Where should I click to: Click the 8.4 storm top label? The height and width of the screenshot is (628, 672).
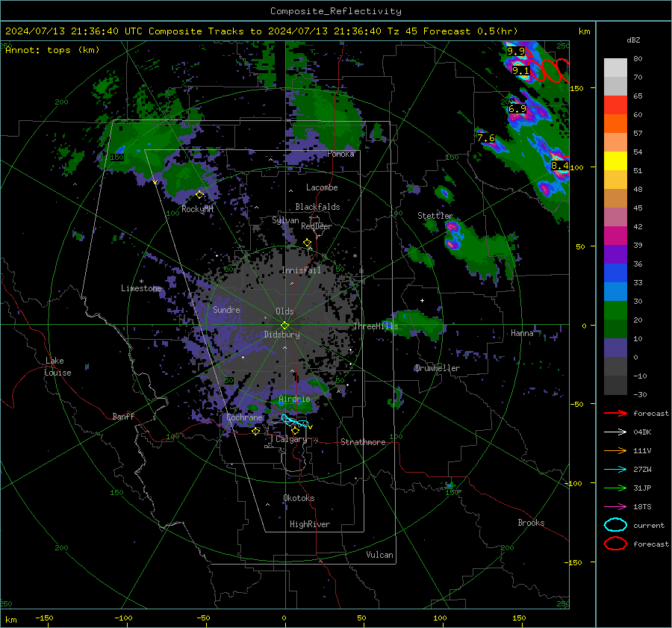pyautogui.click(x=560, y=166)
